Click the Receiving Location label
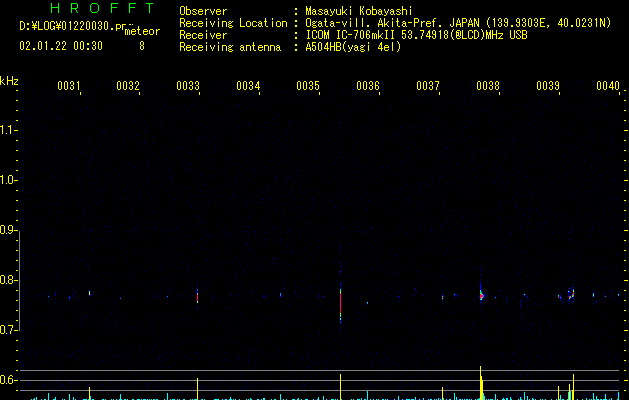Image resolution: width=629 pixels, height=400 pixels. click(233, 23)
